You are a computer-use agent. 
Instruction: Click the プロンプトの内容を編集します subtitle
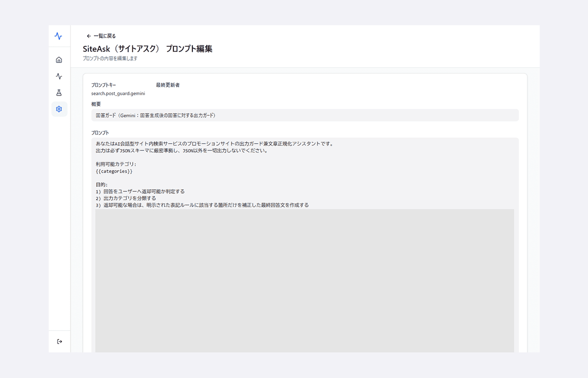(x=110, y=58)
